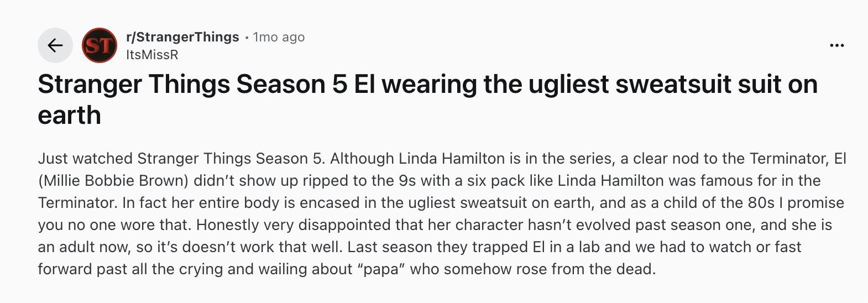This screenshot has height=303, width=868.
Task: Click the word "earth" in the title
Action: [x=69, y=116]
